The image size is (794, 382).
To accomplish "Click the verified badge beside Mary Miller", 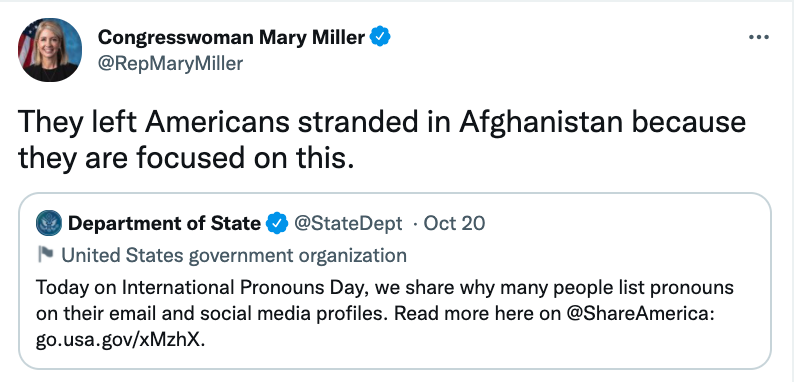I will 380,37.
